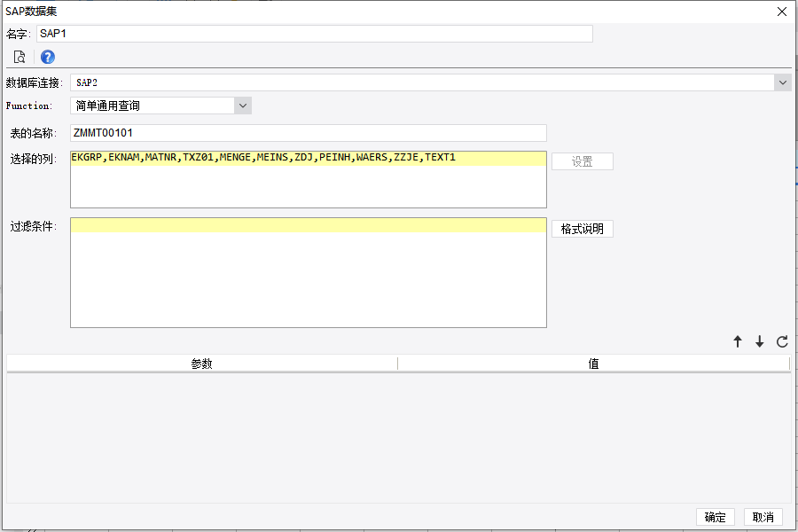Click into the 过滤条件 text area

pyautogui.click(x=309, y=272)
